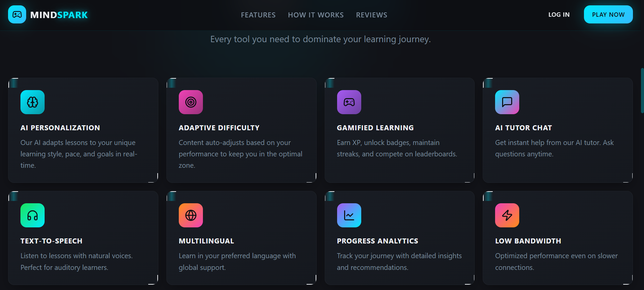Click the Log In link

tap(559, 14)
